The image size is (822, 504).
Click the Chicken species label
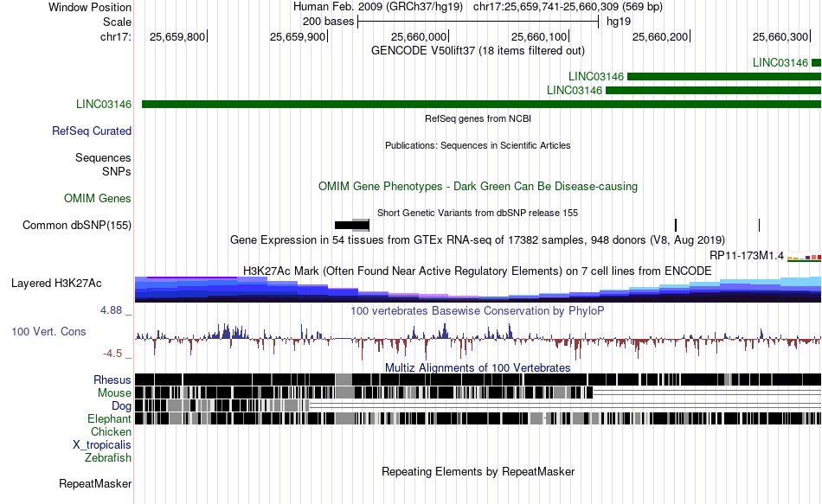(x=111, y=431)
